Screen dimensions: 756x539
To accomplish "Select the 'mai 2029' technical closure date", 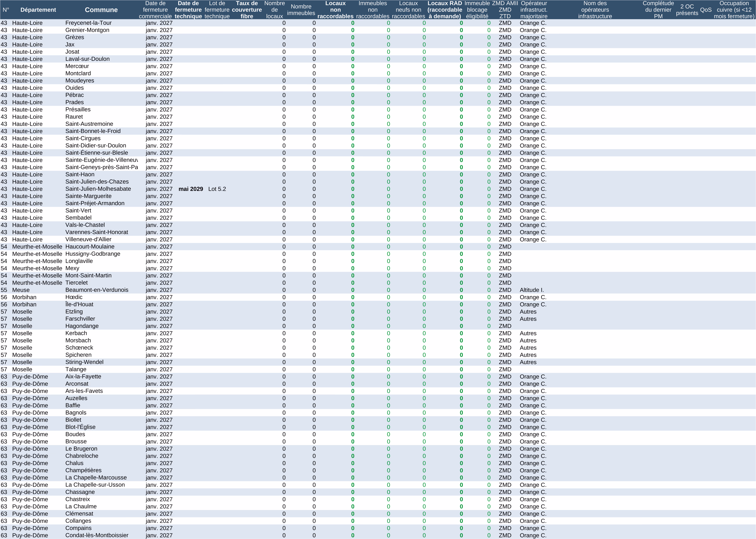I will click(191, 189).
